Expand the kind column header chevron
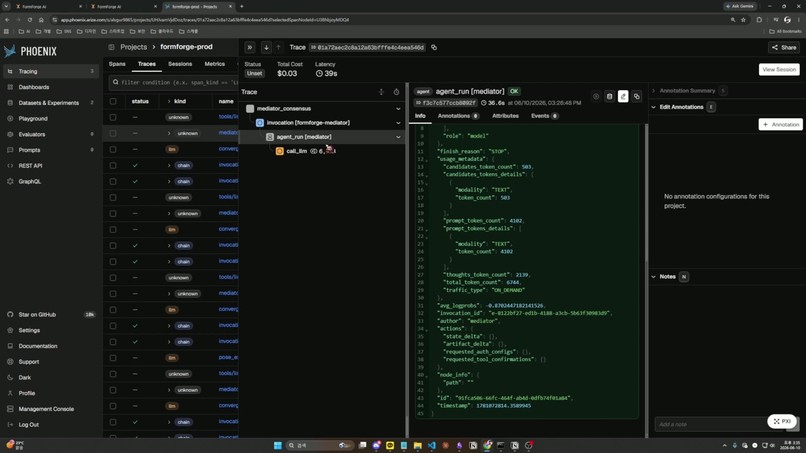The width and height of the screenshot is (806, 453). click(169, 101)
